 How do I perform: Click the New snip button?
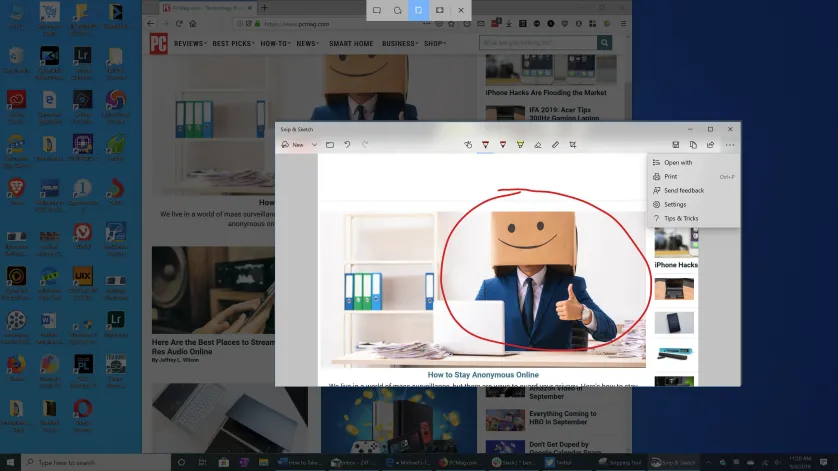tap(292, 145)
